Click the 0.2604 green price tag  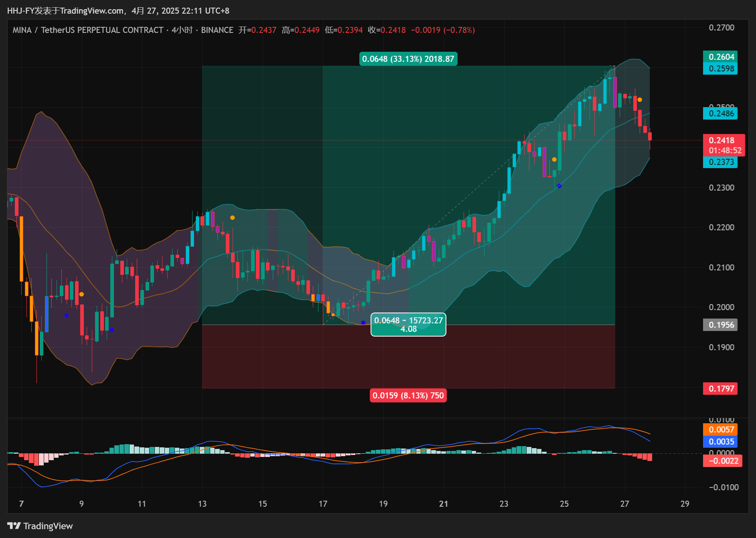[x=720, y=57]
